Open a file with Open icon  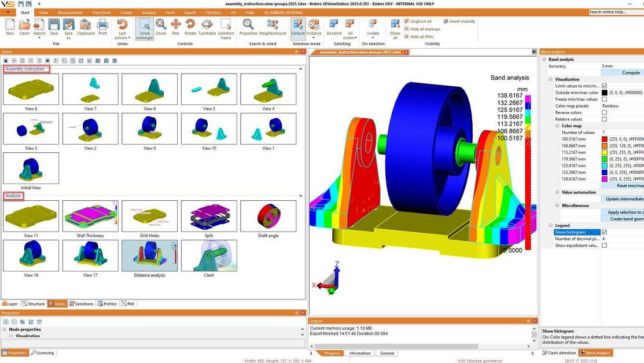[25, 27]
